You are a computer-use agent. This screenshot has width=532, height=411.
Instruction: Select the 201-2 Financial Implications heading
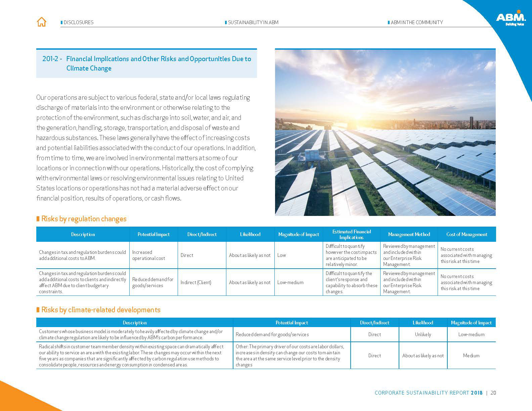[146, 63]
